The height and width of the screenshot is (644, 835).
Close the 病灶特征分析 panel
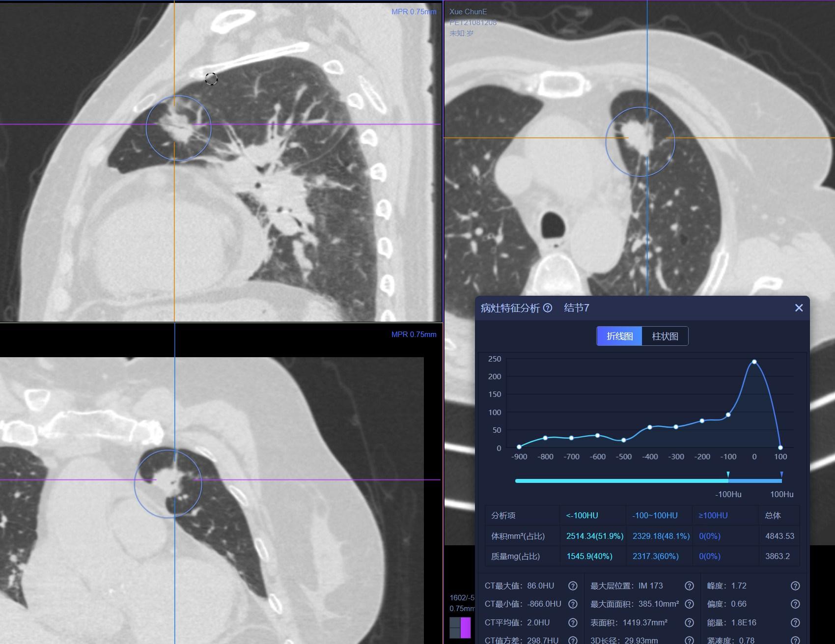click(799, 308)
